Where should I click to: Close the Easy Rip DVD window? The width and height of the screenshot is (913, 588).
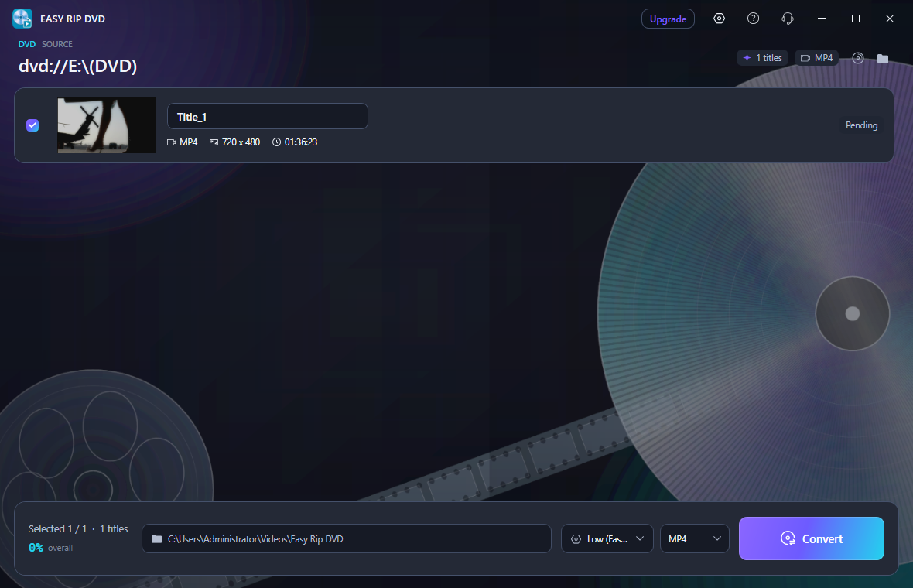point(890,19)
